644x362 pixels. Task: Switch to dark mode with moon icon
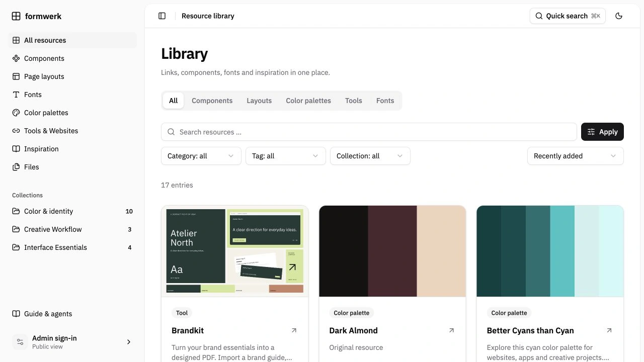pos(619,16)
